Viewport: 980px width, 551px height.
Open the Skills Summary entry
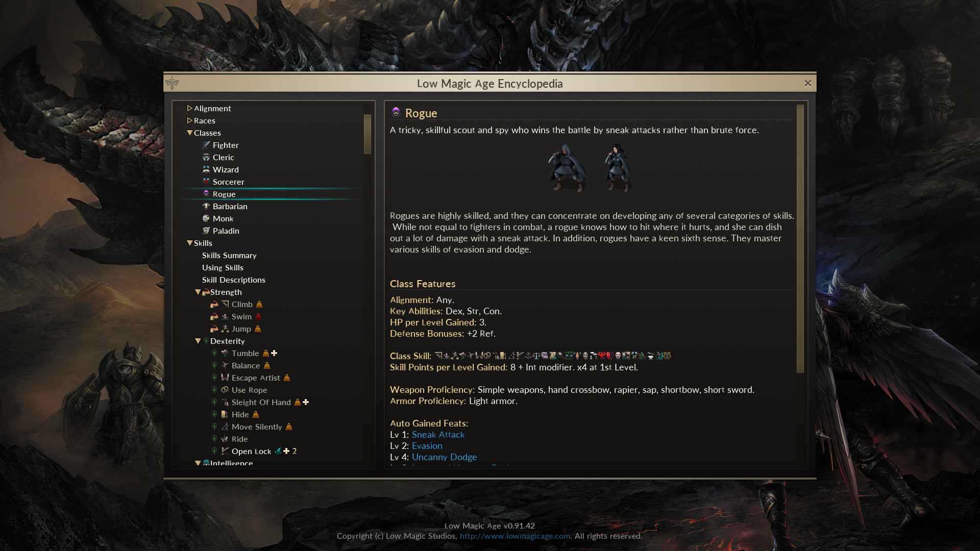point(229,255)
